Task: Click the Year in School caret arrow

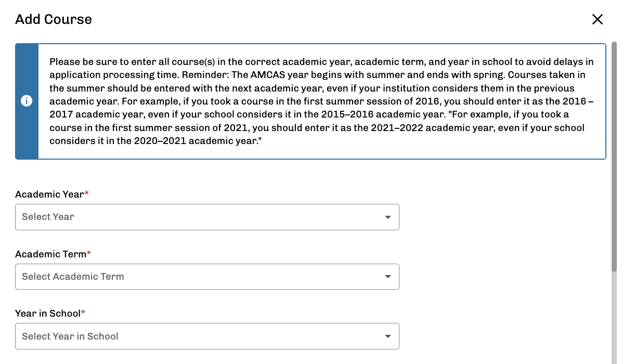Action: [388, 336]
